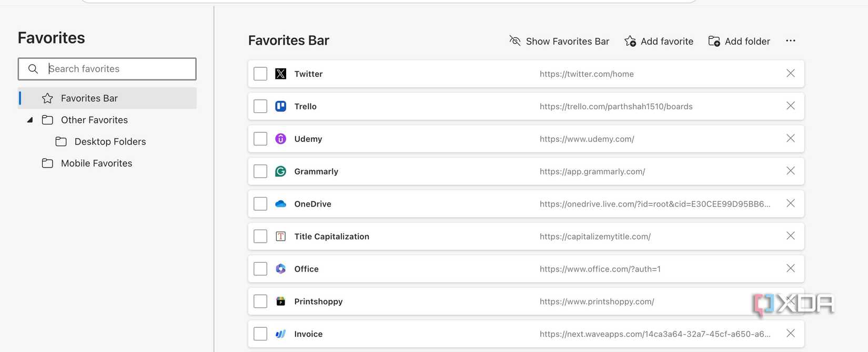
Task: Check the Udemy checkbox
Action: tap(260, 139)
